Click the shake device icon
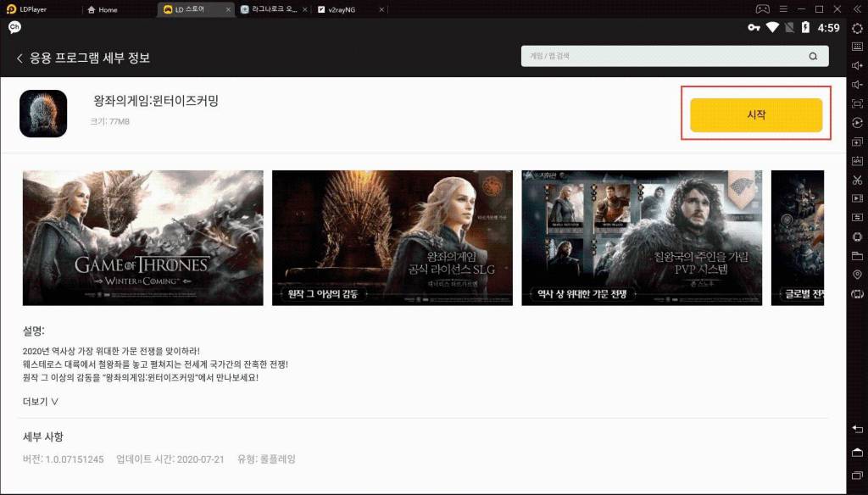Viewport: 868px width, 495px height. [x=857, y=236]
